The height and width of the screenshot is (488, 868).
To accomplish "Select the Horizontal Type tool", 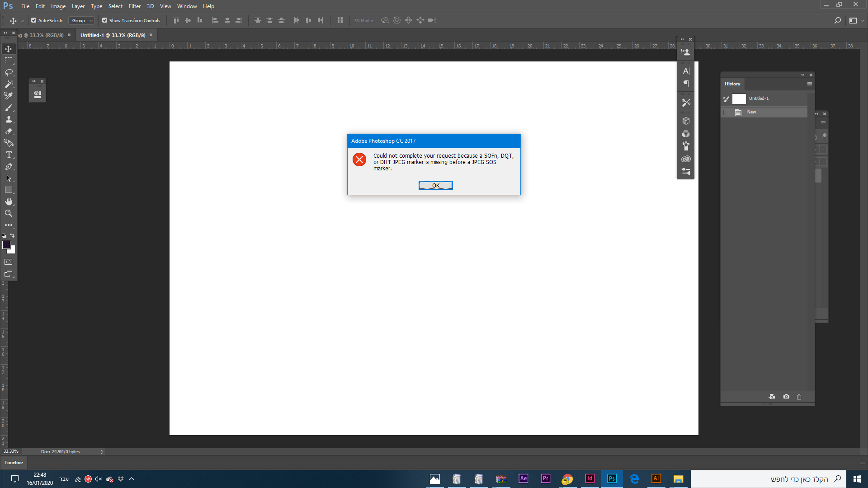I will 9,155.
